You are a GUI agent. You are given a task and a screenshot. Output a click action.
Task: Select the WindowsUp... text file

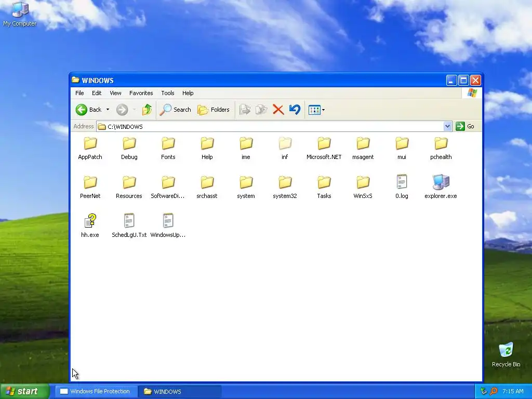point(168,226)
